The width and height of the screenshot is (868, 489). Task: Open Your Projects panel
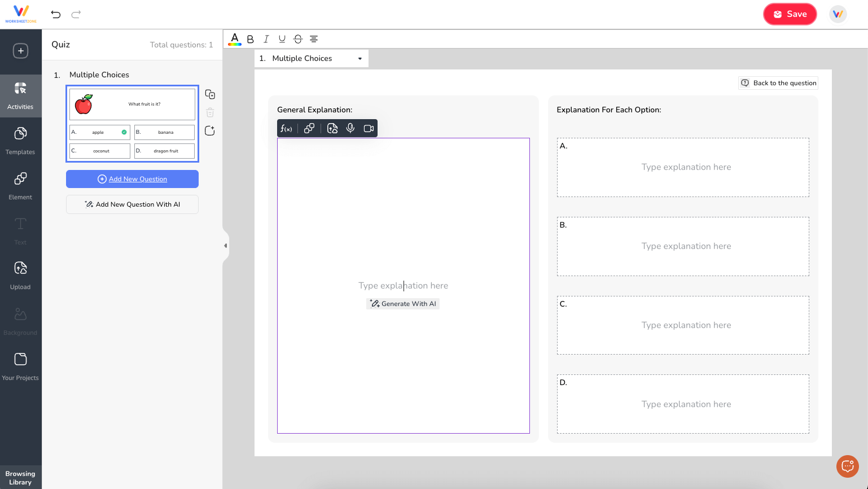tap(21, 366)
